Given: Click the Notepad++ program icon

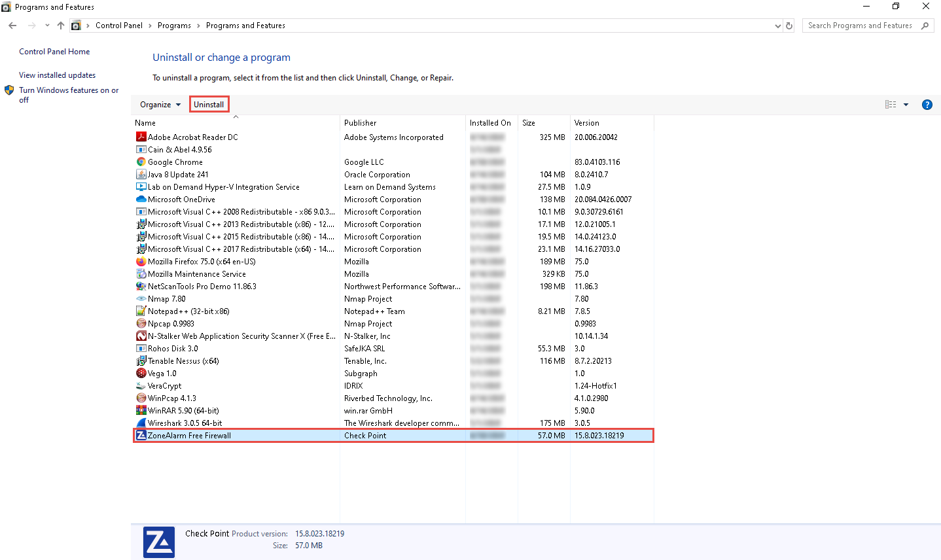Looking at the screenshot, I should (x=141, y=311).
